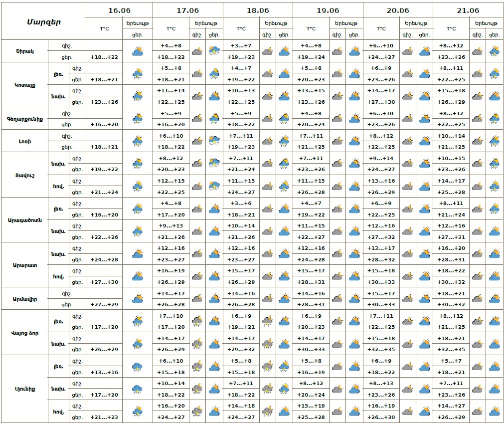Select the 19.06 date column header
Viewport: 504px width, 423px height.
click(x=328, y=10)
